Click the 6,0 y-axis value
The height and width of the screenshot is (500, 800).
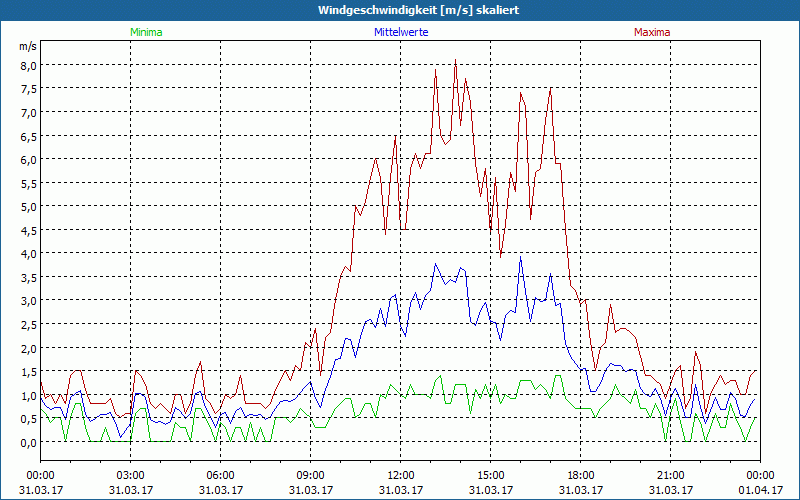29,160
